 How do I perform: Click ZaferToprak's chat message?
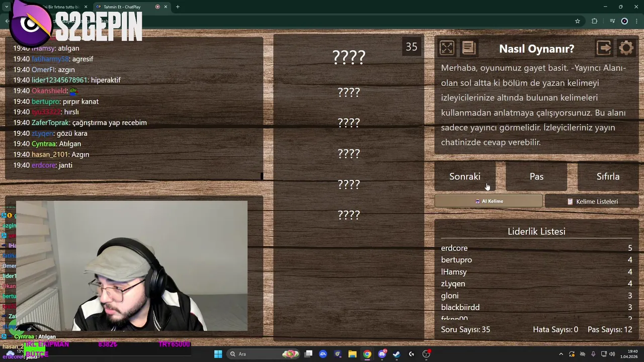(110, 123)
